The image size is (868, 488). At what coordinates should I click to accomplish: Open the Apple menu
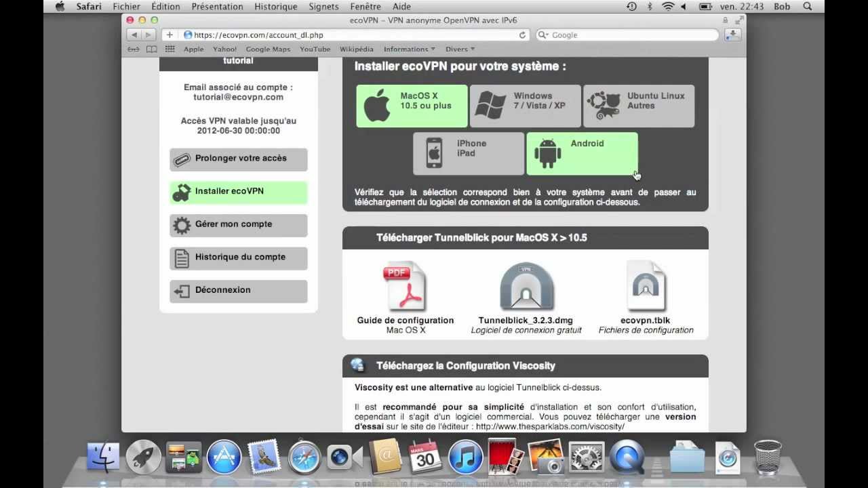click(x=60, y=6)
